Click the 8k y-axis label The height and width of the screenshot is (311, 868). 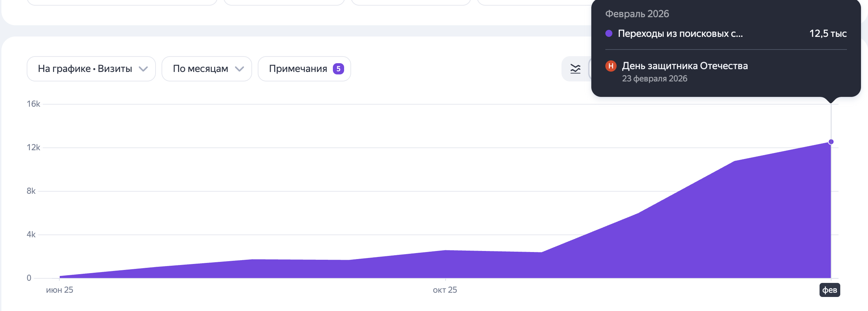tap(31, 191)
